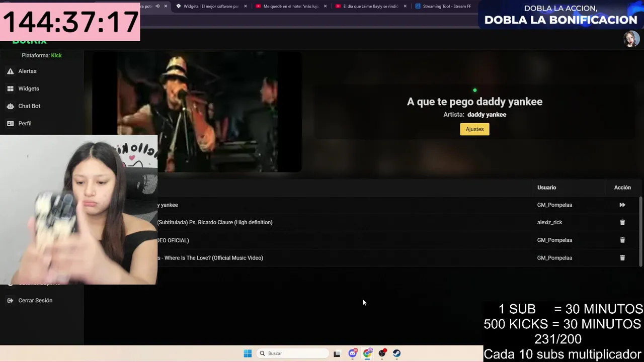The image size is (644, 362).
Task: Open the Perfil sidebar section
Action: pyautogui.click(x=25, y=123)
